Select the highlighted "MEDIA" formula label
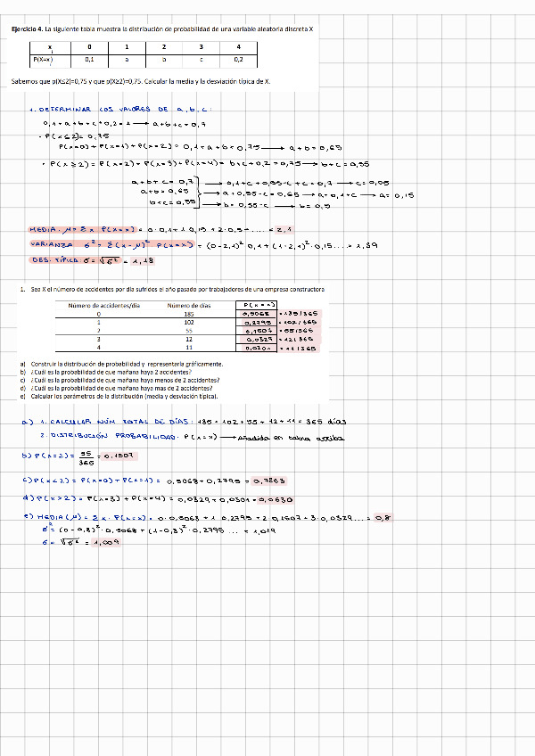Screen dimensions: 535x756 click(83, 229)
